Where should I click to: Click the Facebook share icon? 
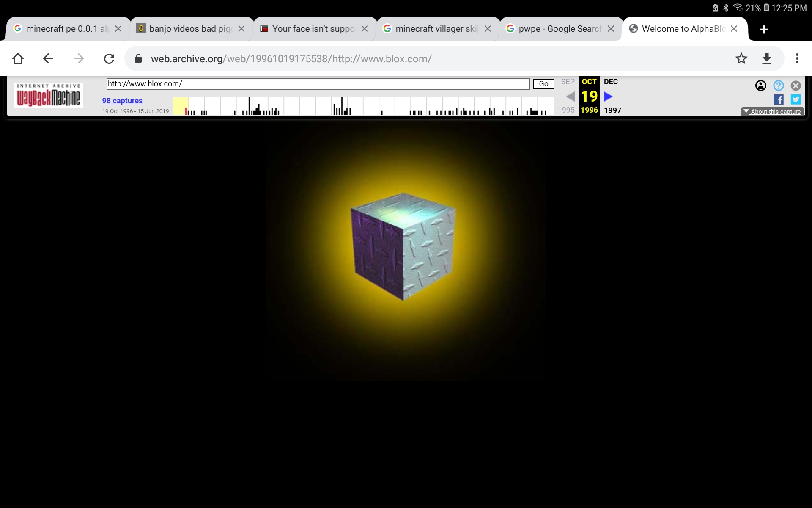[x=779, y=99]
